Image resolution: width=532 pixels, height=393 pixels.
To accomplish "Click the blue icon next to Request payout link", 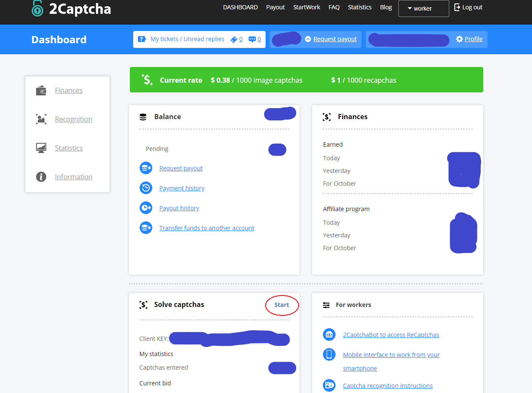I will pos(146,168).
